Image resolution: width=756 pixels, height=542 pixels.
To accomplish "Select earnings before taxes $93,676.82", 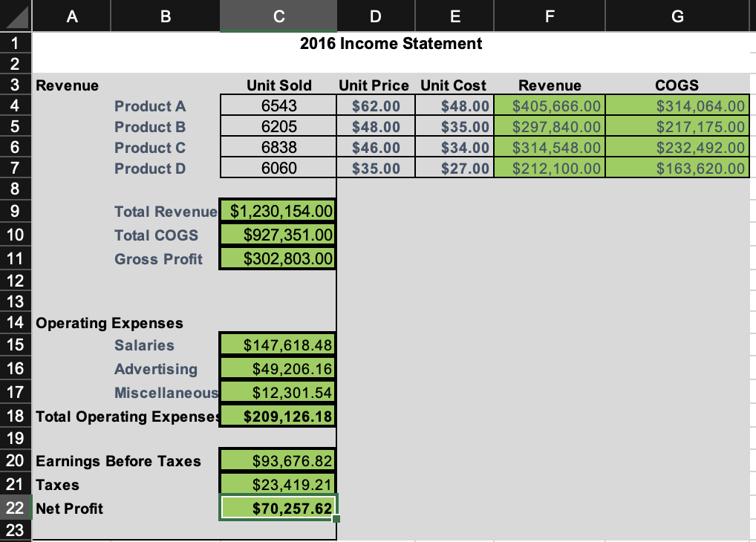I will click(278, 460).
